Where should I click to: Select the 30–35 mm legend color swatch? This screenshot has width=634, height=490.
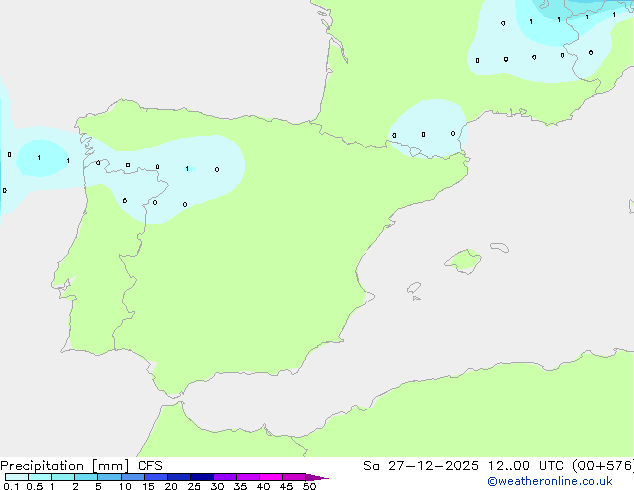coord(225,477)
